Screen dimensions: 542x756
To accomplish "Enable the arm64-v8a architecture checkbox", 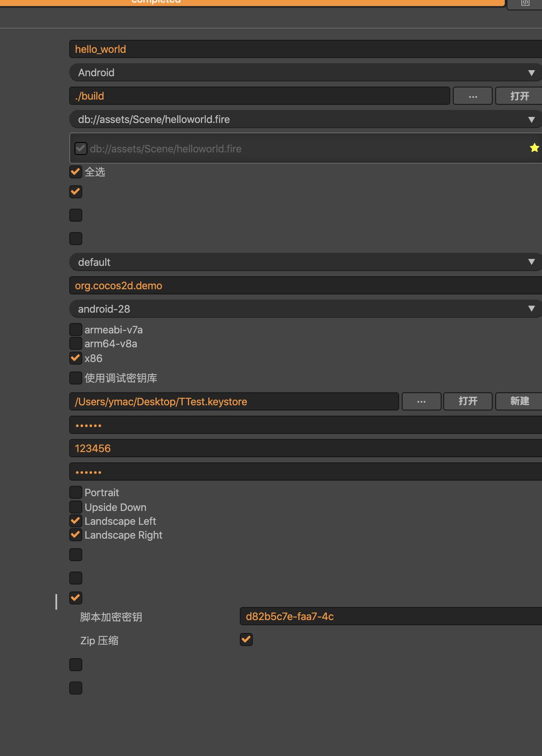I will click(x=76, y=343).
